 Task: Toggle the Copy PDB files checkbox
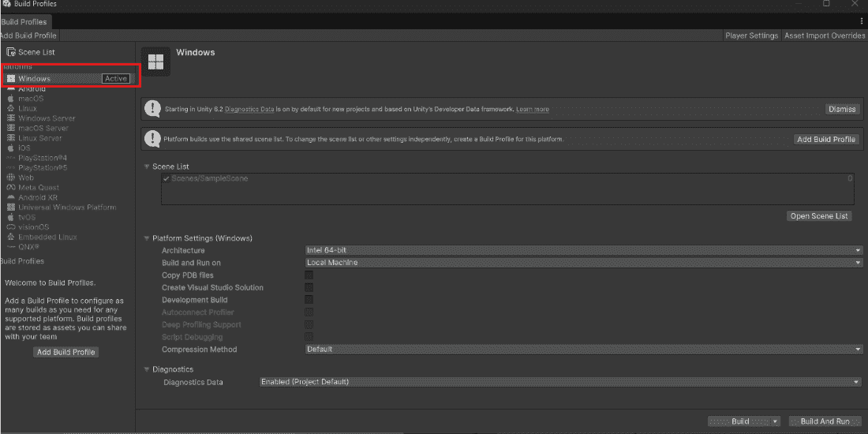click(x=309, y=275)
